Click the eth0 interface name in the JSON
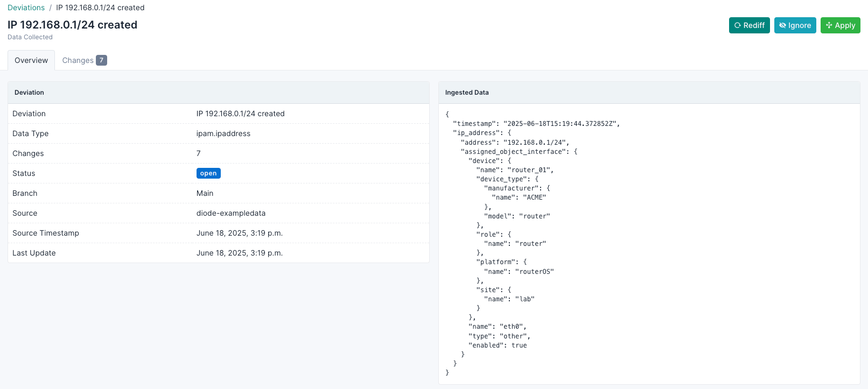This screenshot has height=389, width=868. click(512, 327)
